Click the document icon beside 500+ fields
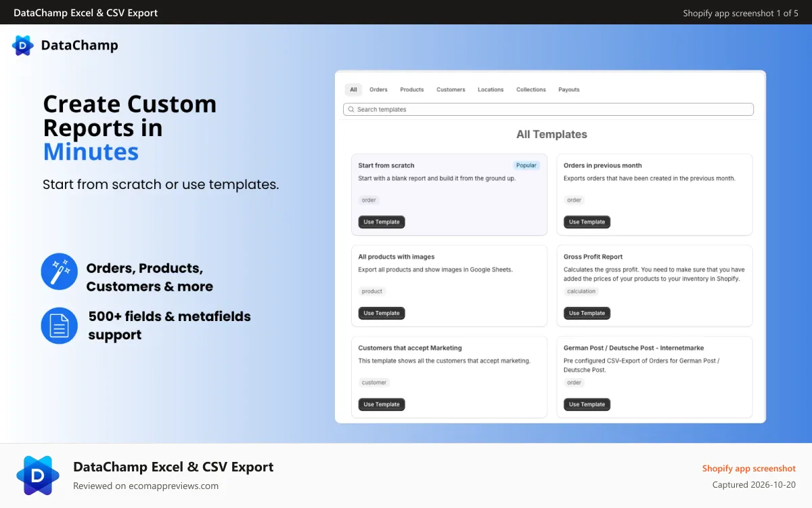Image resolution: width=812 pixels, height=508 pixels. [x=60, y=325]
